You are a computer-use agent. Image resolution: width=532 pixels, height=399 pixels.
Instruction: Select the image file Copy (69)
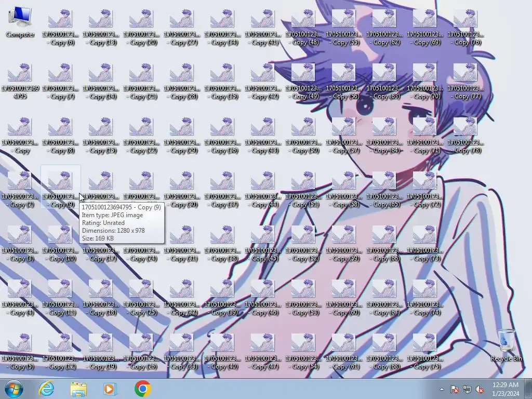(x=425, y=27)
